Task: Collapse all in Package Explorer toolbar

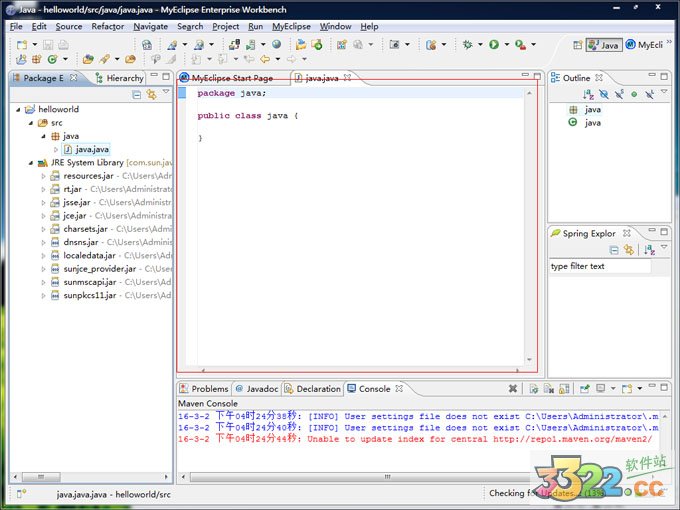Action: [x=137, y=94]
